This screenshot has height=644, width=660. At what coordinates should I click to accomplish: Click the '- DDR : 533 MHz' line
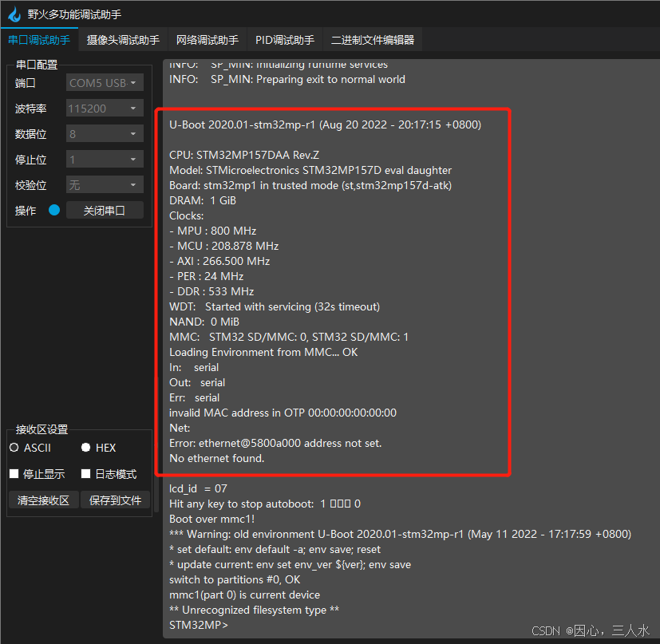click(211, 291)
